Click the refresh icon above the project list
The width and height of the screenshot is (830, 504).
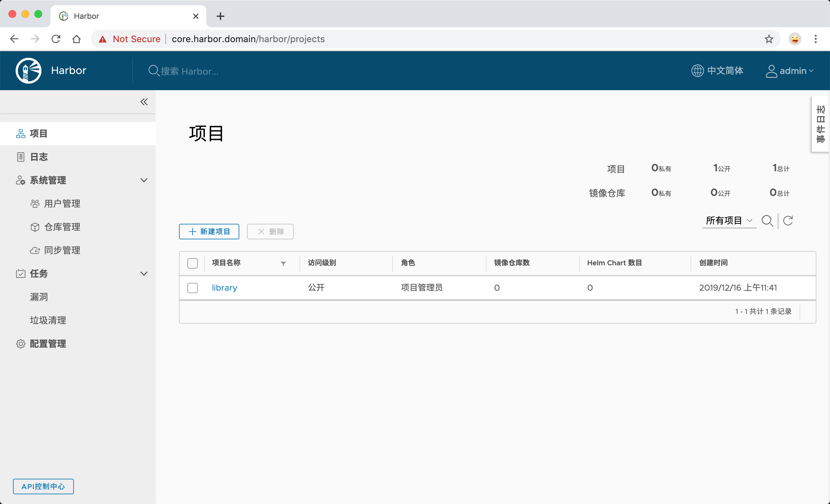(788, 221)
